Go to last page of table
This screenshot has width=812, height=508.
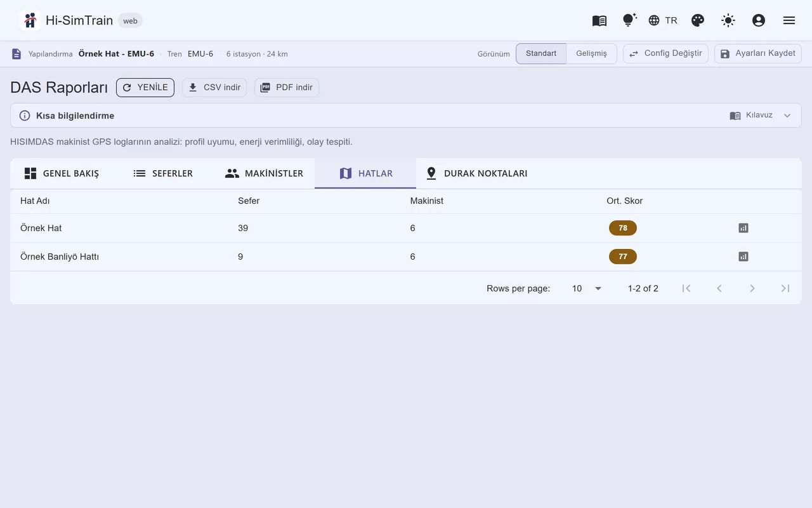tap(785, 288)
